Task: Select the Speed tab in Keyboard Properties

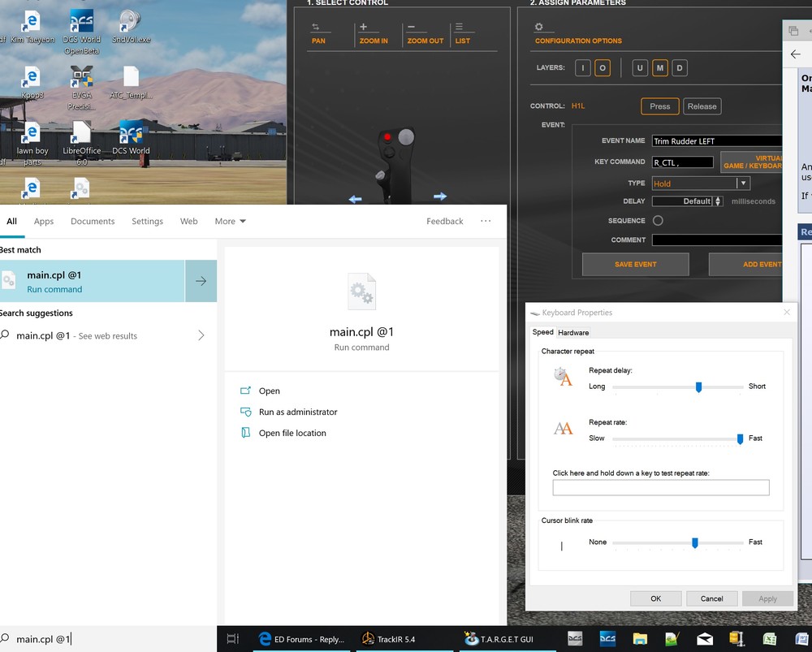Action: pos(542,332)
